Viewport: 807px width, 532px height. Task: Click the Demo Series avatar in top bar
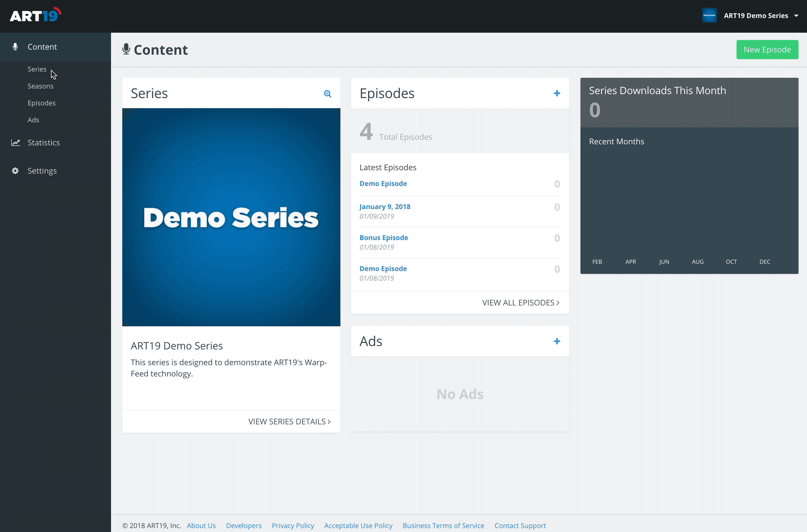[x=709, y=15]
